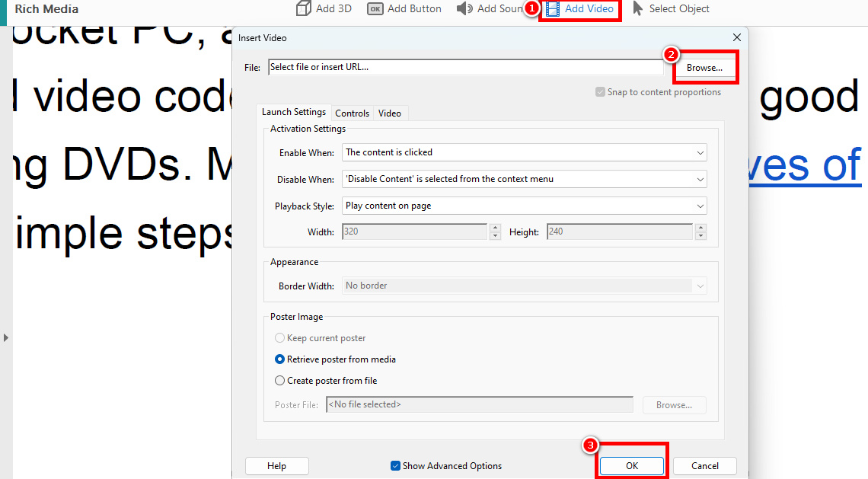Click the file Browse button

tap(704, 67)
